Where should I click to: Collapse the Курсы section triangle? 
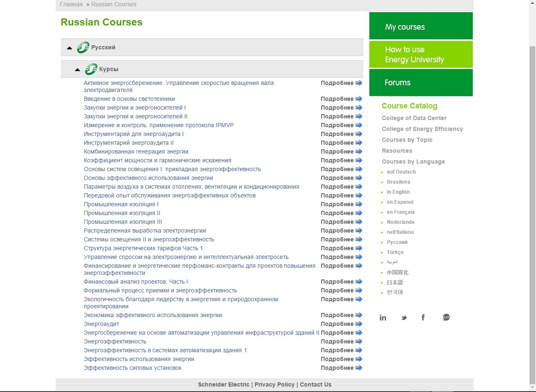point(77,69)
